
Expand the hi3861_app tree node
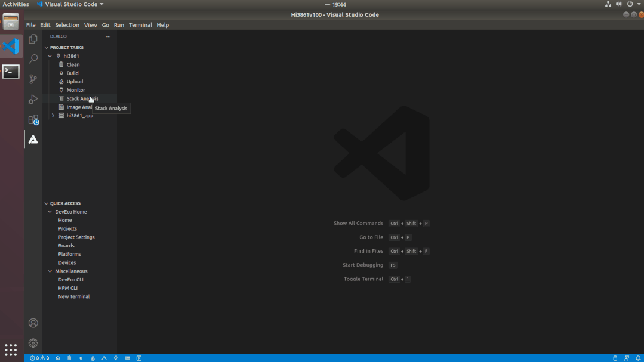pyautogui.click(x=53, y=116)
